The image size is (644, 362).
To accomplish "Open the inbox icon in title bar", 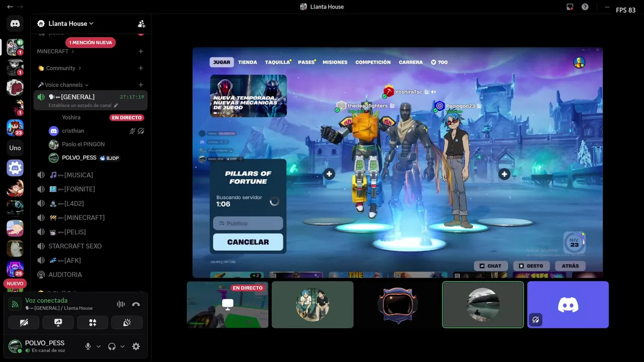I will click(570, 7).
